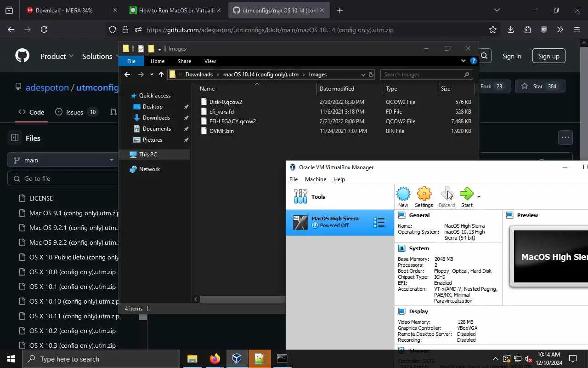Open Documents in Explorer sidebar
Viewport: 588px width, 368px height.
coord(157,129)
